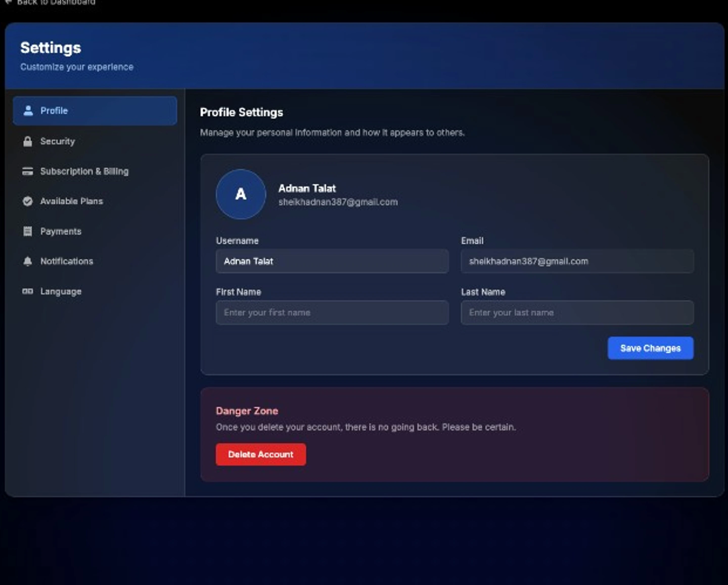Switch to the Security section
This screenshot has width=728, height=585.
point(95,141)
